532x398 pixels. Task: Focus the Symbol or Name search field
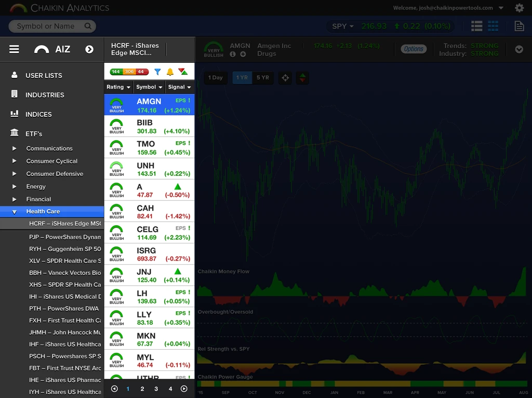pos(52,26)
